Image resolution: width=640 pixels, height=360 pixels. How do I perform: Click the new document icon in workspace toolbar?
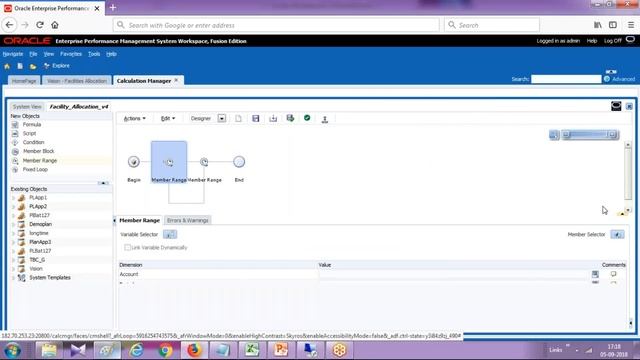click(x=20, y=66)
